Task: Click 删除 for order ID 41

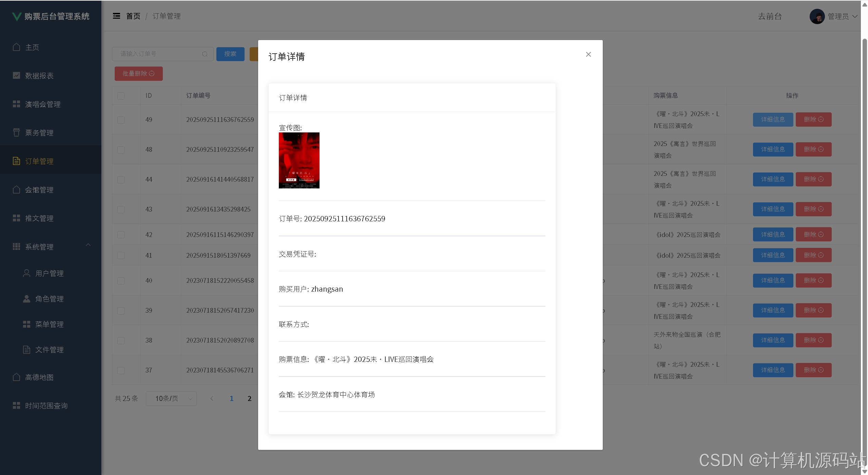Action: 814,255
